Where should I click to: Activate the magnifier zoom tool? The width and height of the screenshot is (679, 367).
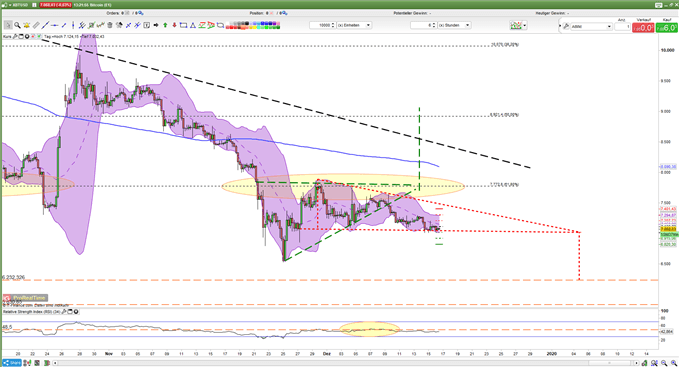[x=17, y=25]
